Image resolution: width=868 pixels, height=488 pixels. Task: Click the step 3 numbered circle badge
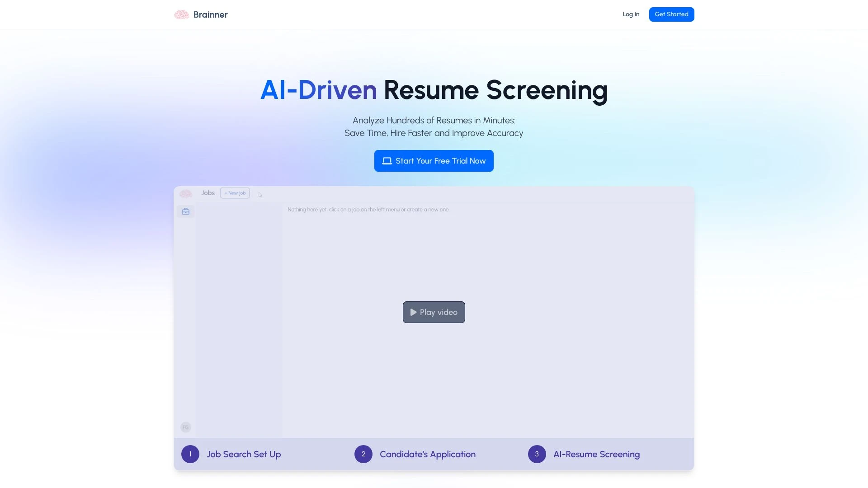point(537,454)
